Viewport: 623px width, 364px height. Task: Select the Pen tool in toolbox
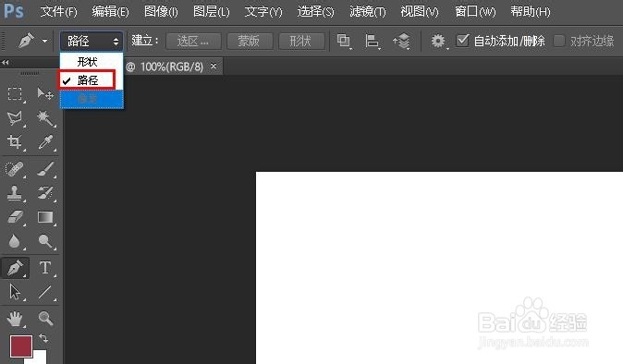point(15,268)
